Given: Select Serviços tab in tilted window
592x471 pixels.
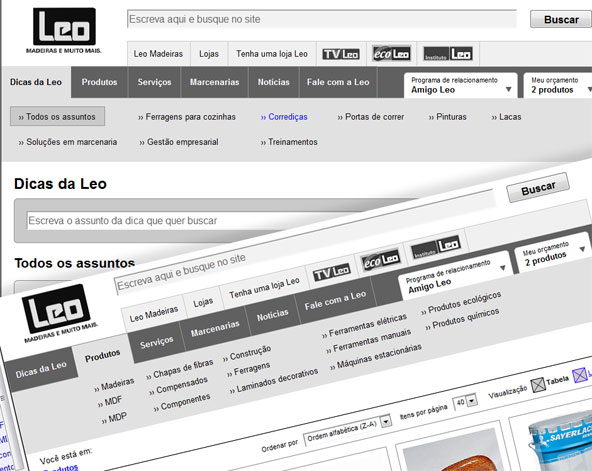Looking at the screenshot, I should [156, 342].
